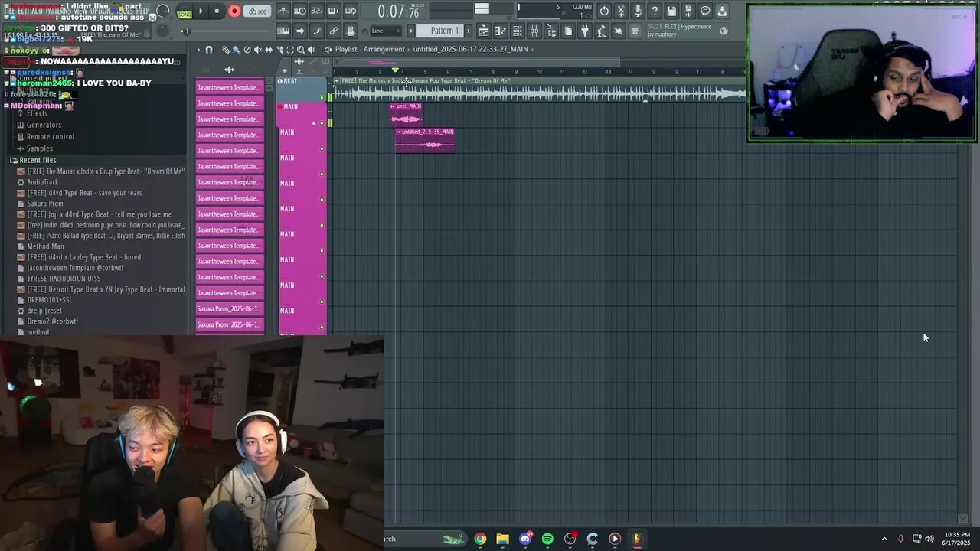Open Spotify from the taskbar
Image resolution: width=980 pixels, height=551 pixels.
[547, 539]
